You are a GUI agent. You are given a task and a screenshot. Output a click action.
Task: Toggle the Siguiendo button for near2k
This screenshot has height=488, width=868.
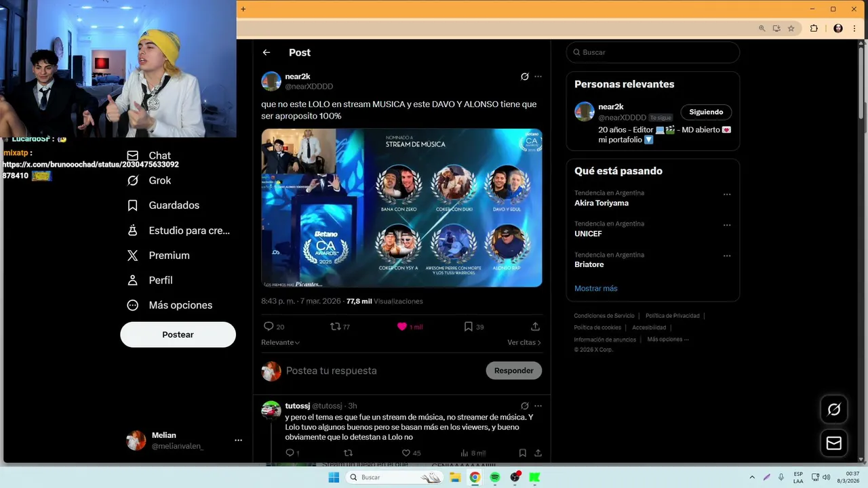(706, 112)
